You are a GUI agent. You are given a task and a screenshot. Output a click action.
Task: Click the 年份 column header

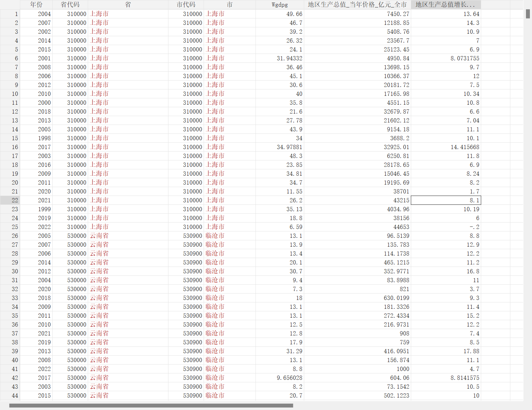[x=36, y=5]
